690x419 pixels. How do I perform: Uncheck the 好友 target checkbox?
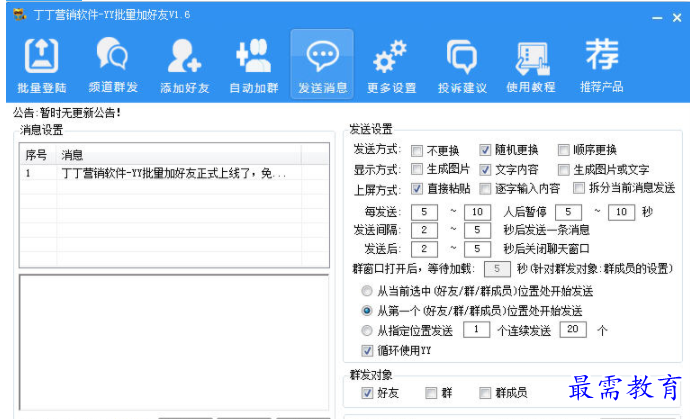367,393
